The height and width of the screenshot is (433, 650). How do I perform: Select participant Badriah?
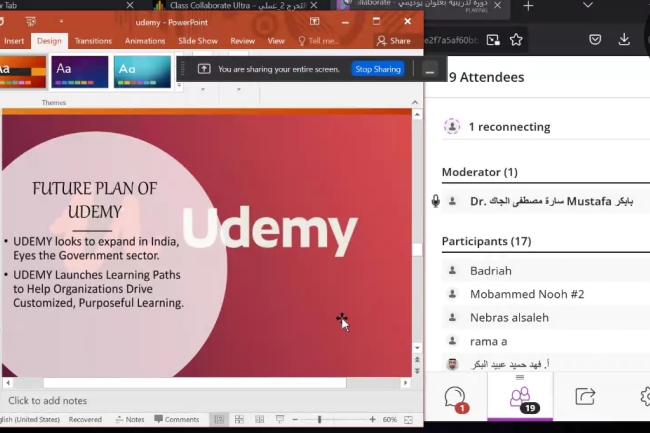click(x=546, y=271)
